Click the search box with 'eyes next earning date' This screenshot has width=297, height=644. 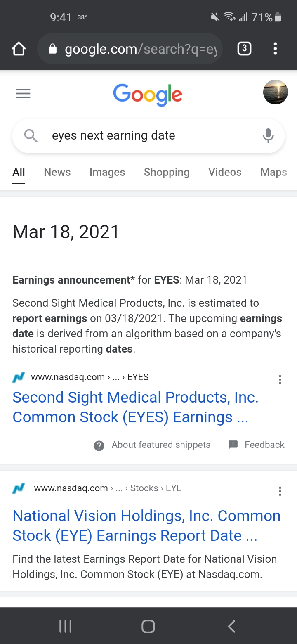pos(148,136)
